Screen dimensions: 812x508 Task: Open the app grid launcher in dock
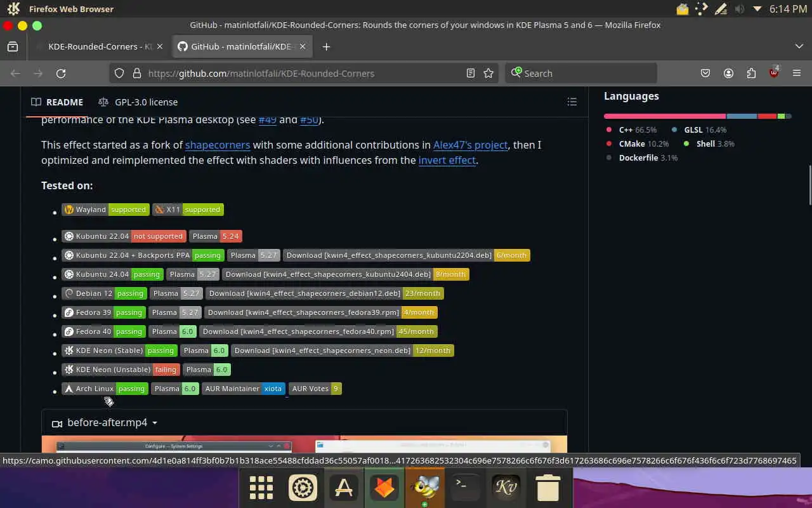261,488
